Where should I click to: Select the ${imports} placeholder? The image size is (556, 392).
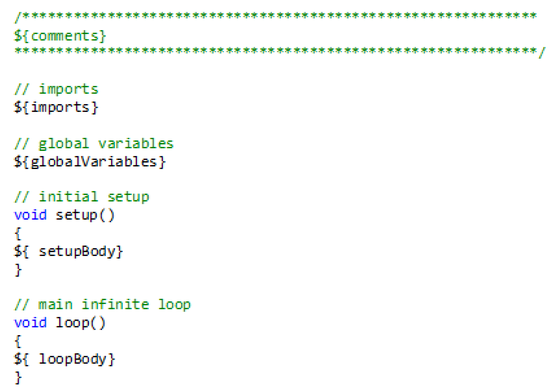[x=56, y=107]
